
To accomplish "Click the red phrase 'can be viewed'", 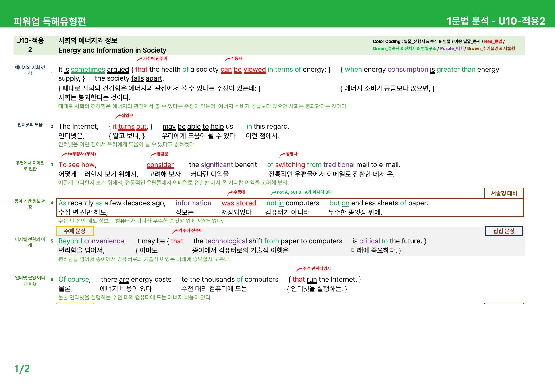I will [243, 70].
